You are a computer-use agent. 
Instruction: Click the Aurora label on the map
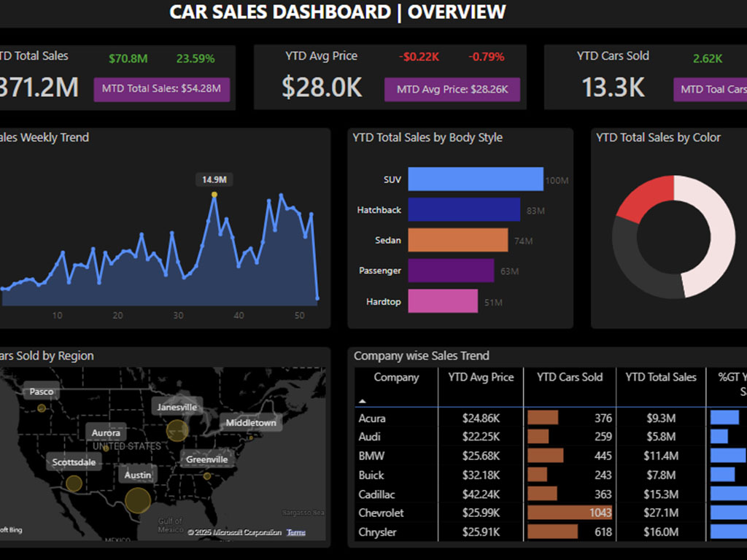point(106,432)
